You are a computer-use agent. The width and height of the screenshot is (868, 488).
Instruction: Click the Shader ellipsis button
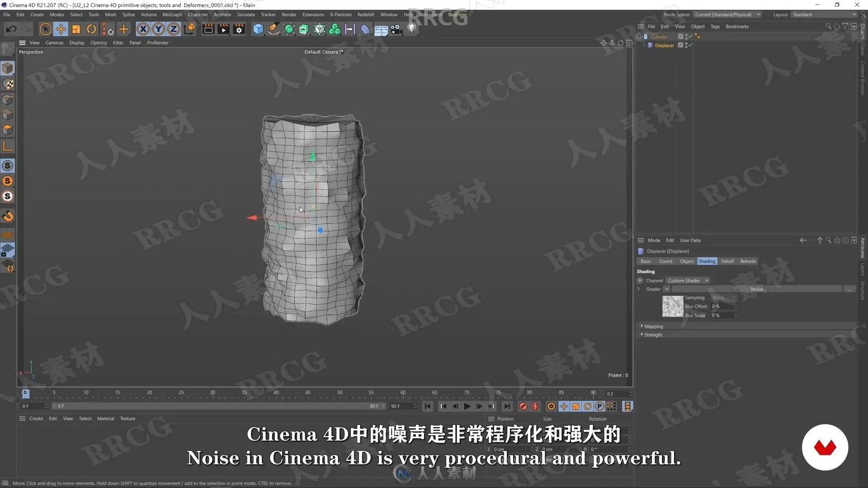point(850,289)
